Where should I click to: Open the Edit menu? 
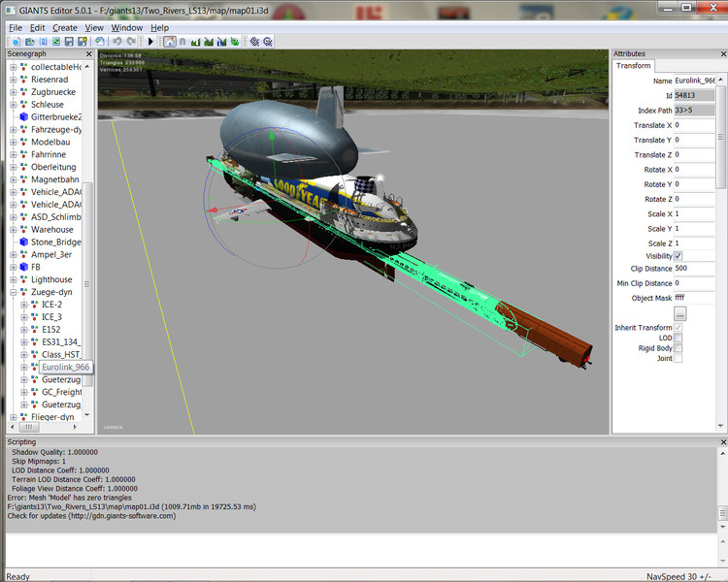click(38, 28)
